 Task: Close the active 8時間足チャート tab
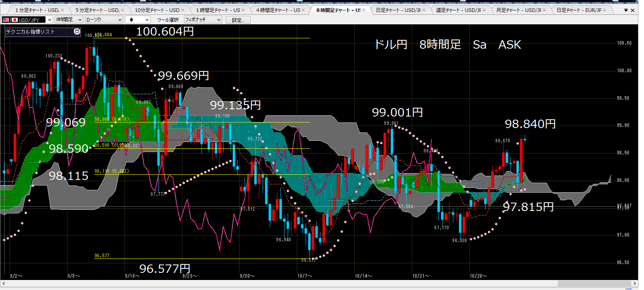click(363, 10)
